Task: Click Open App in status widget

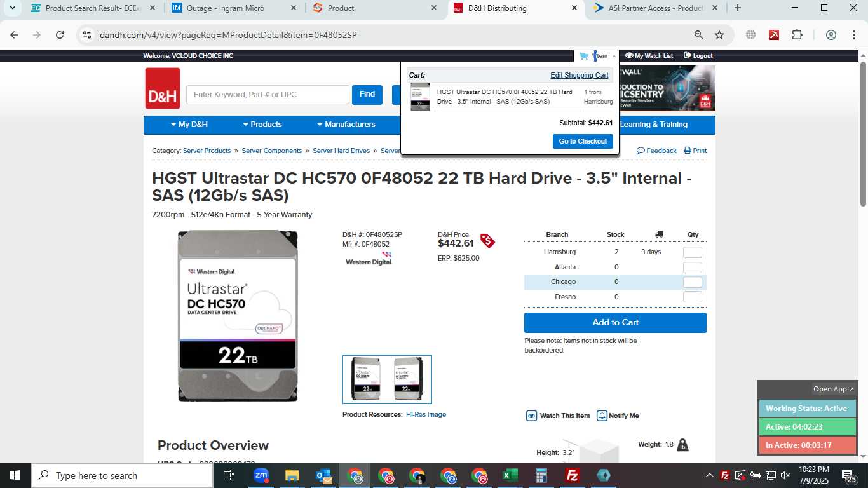Action: [x=834, y=389]
